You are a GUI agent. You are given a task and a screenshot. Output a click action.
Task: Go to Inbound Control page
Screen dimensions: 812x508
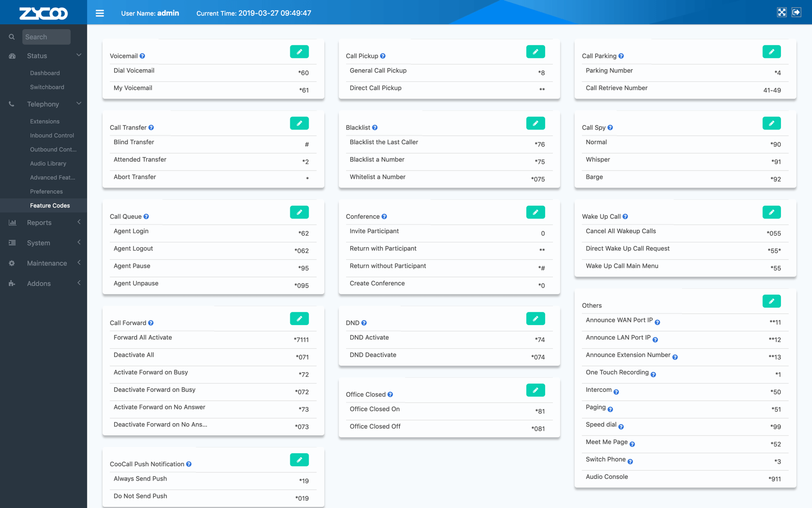click(x=52, y=136)
